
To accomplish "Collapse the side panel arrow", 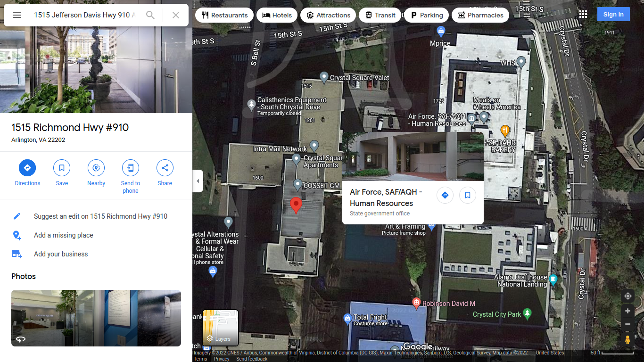I will click(198, 181).
